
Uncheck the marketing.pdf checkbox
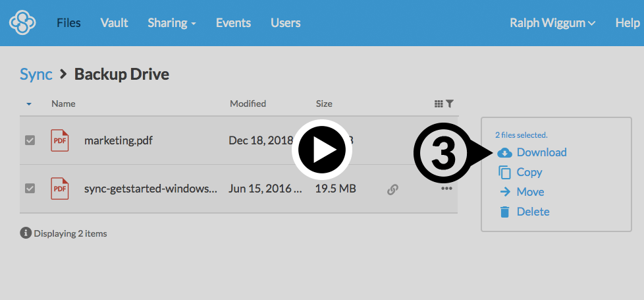point(30,140)
